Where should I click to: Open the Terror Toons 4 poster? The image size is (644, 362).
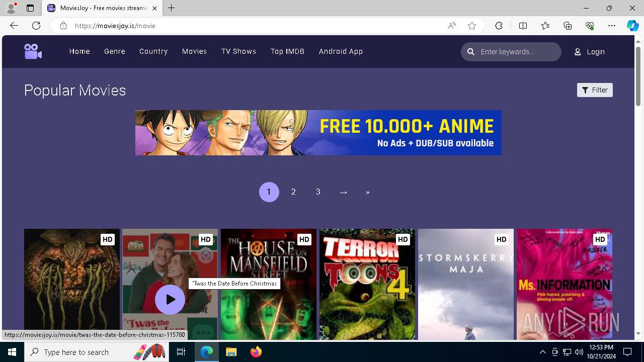(367, 285)
